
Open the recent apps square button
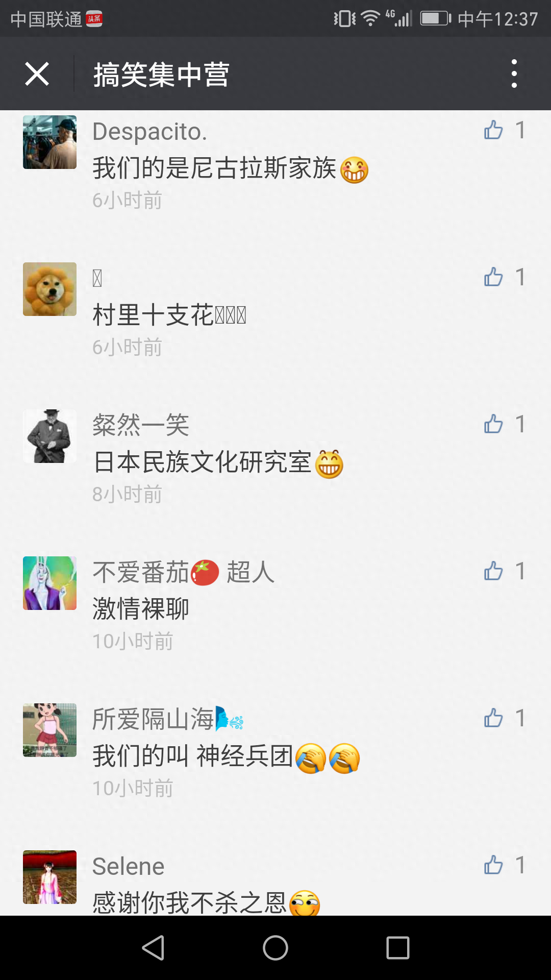[398, 948]
